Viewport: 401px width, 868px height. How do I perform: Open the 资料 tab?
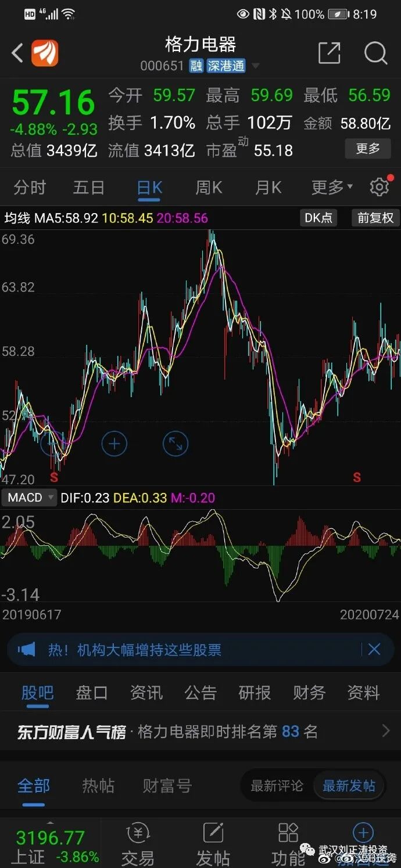[363, 693]
